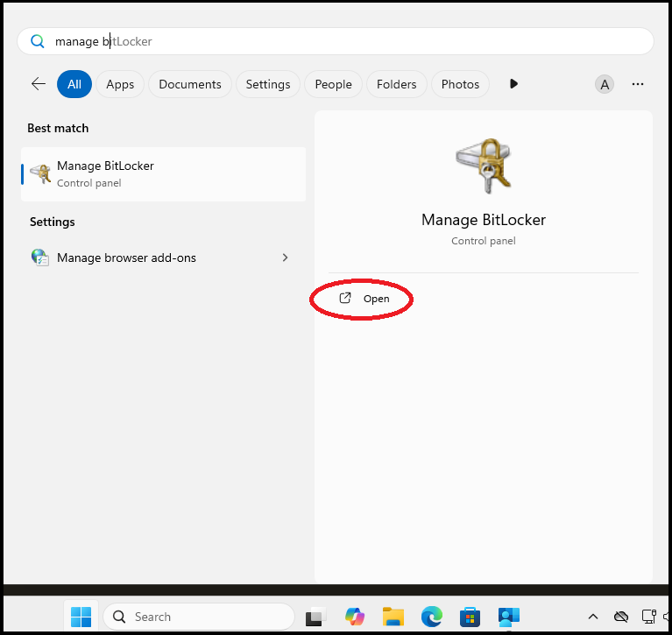Open the Windows Start menu

[x=81, y=617]
